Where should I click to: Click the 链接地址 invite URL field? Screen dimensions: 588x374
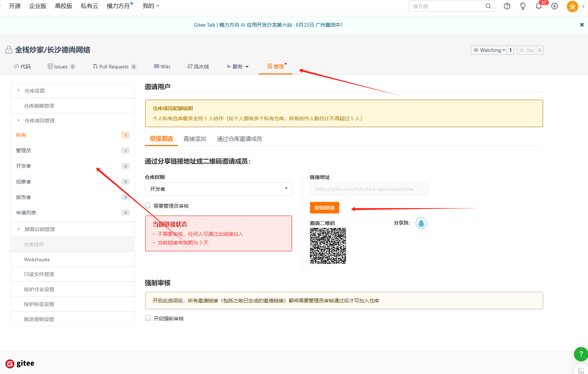click(x=369, y=189)
